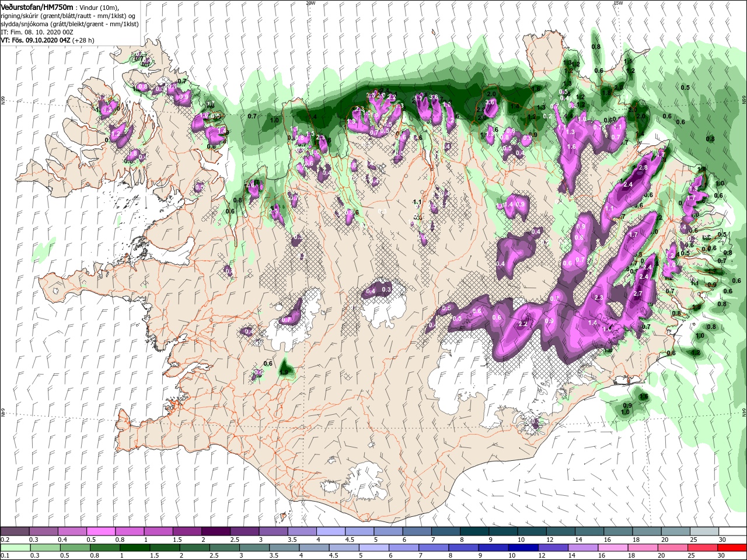Click lower legend swatch between 6 and 7
This screenshot has width=747, height=560.
[403, 548]
